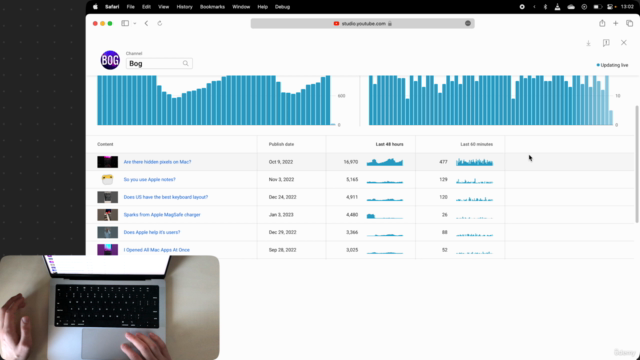Click the Updating live indicator
Viewport: 640px width, 360px height.
tap(612, 65)
